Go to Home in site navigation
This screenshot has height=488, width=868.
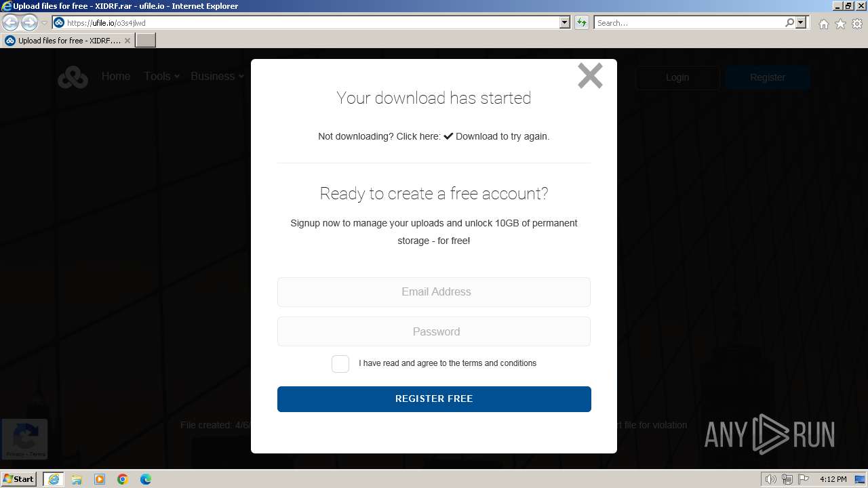[116, 76]
